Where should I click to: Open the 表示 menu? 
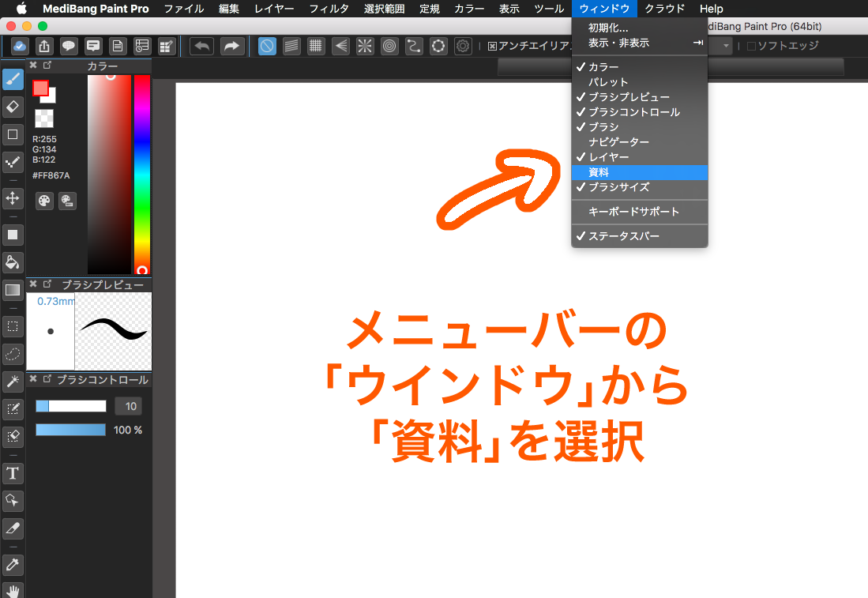[509, 9]
